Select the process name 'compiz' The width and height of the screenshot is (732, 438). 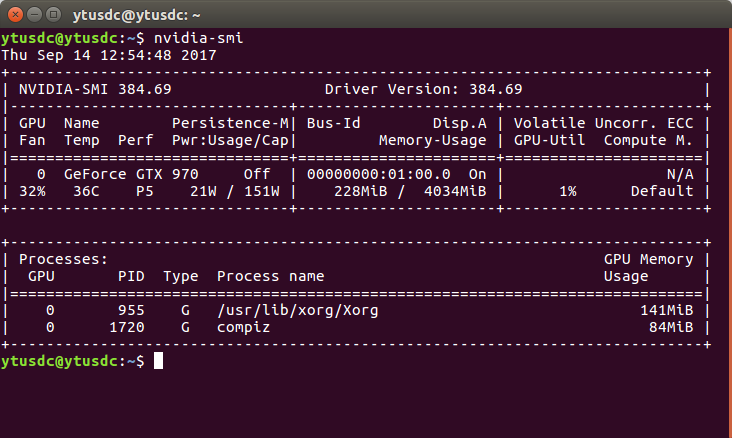coord(243,327)
